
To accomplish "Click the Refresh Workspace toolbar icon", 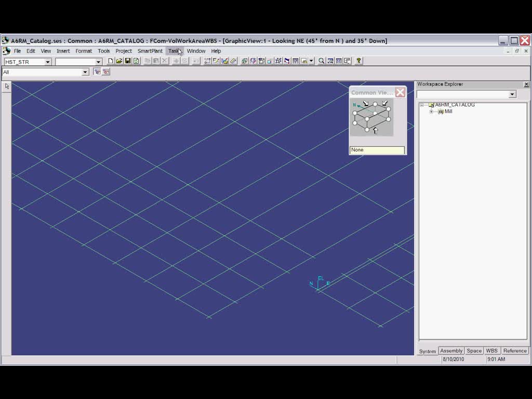I will (x=136, y=61).
